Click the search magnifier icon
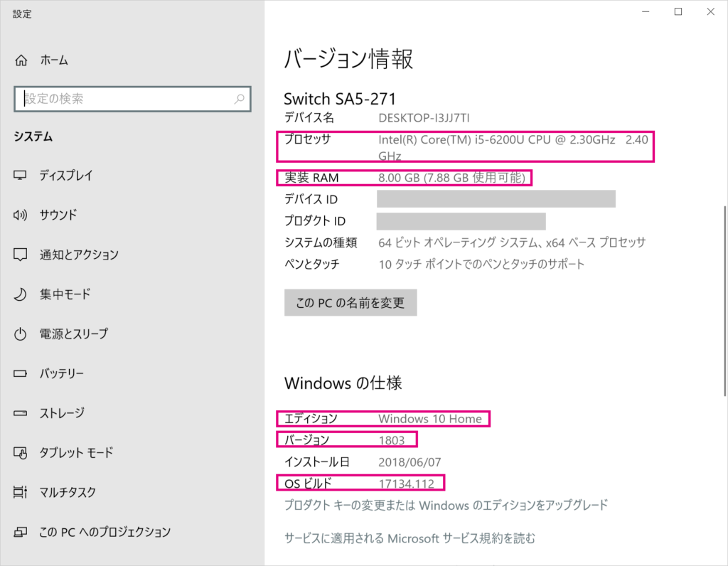Screen dimensions: 728x566 pos(242,99)
